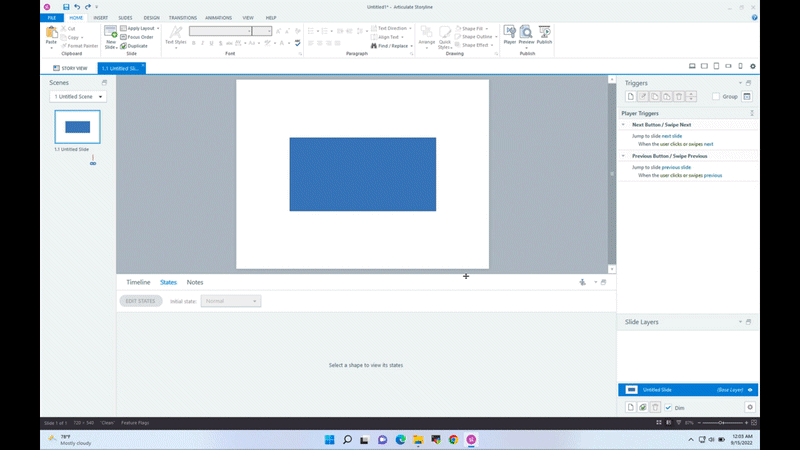Uncheck the Dim checkbox
This screenshot has height=450, width=800.
(x=668, y=408)
